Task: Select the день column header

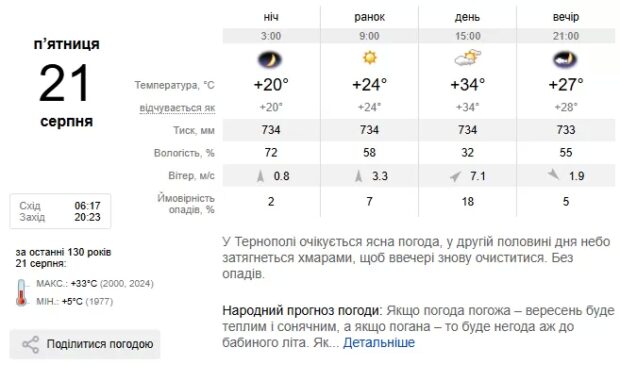Action: (x=467, y=17)
